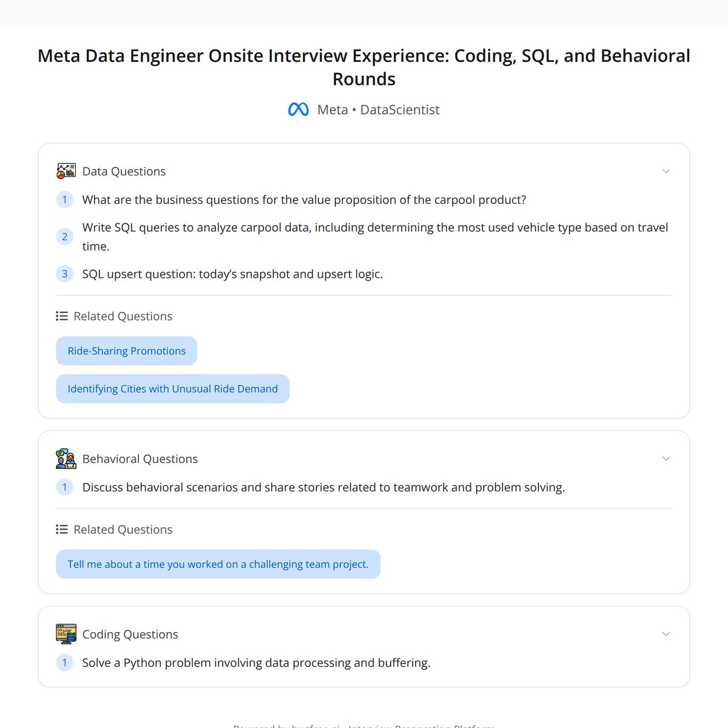Click number badge 1 for carpool value proposition question
The width and height of the screenshot is (728, 728).
point(65,200)
